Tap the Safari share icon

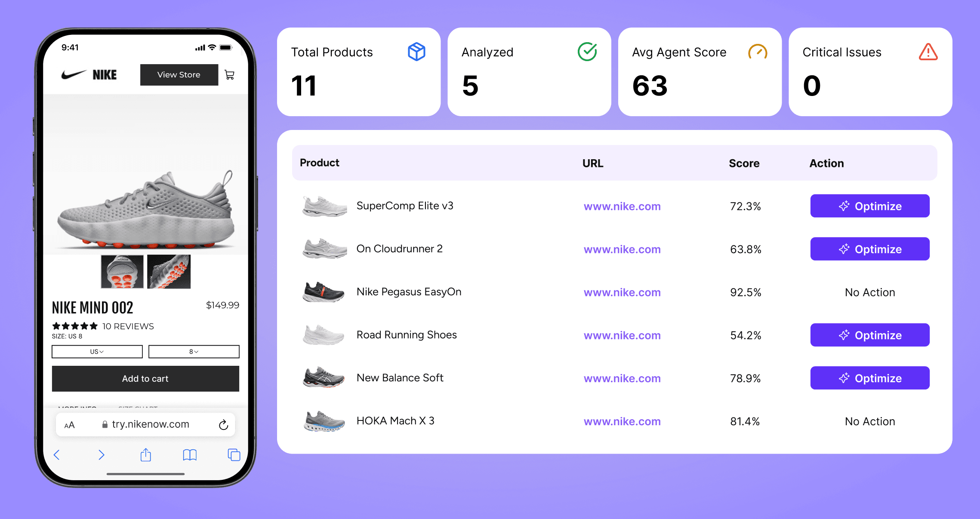coord(146,455)
